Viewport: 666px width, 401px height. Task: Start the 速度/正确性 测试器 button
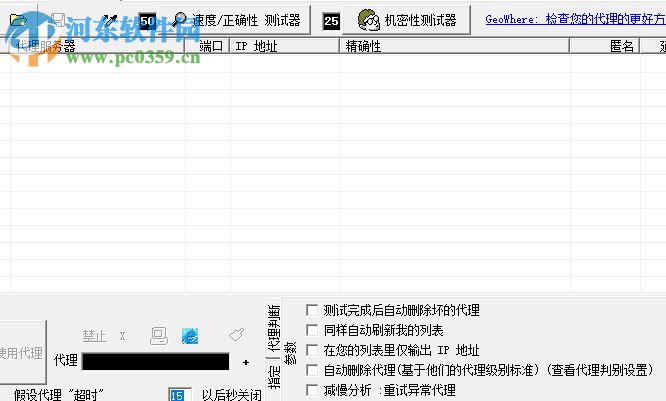235,20
